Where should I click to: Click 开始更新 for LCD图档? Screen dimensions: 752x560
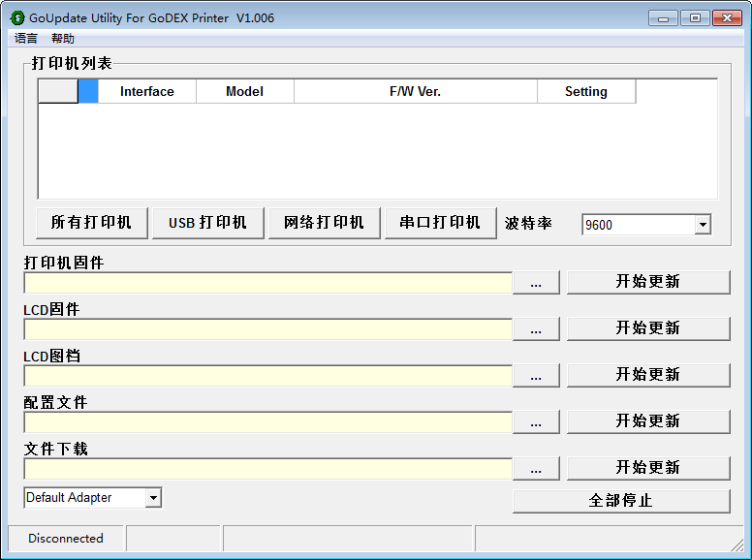pos(648,375)
